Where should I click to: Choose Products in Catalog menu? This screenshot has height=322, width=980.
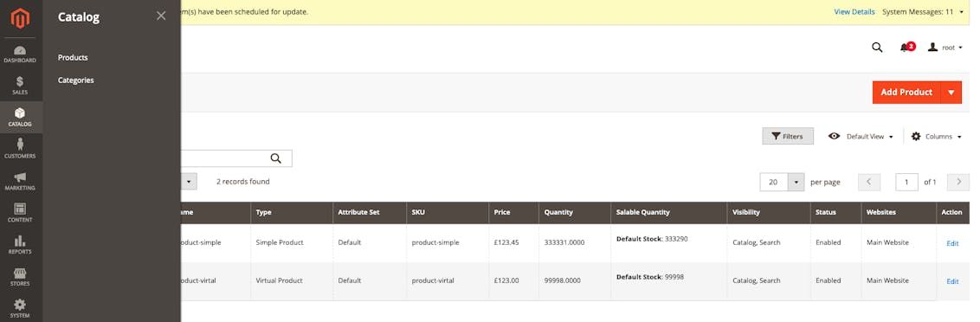73,57
